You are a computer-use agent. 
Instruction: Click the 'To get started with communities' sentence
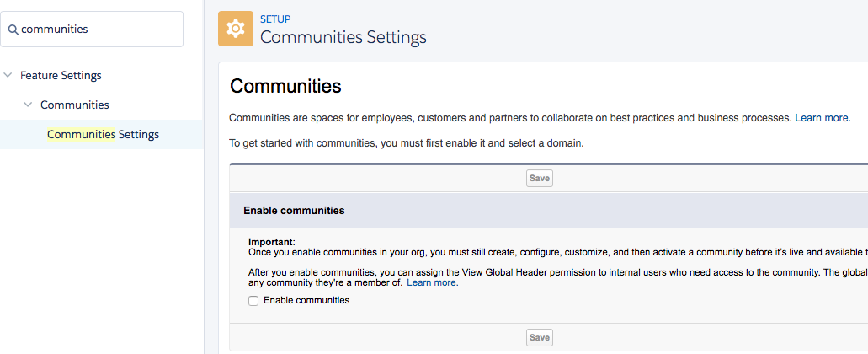pyautogui.click(x=407, y=143)
